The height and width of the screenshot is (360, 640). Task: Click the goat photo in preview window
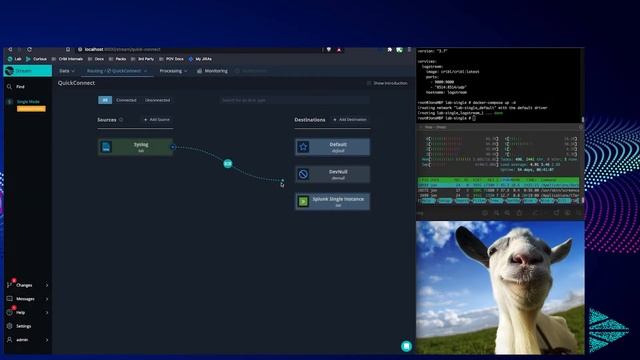(500, 287)
